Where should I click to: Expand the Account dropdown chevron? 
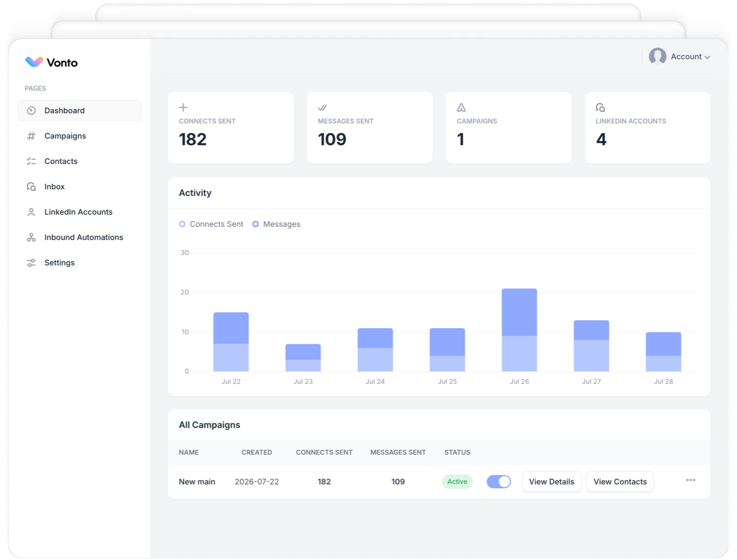click(707, 57)
